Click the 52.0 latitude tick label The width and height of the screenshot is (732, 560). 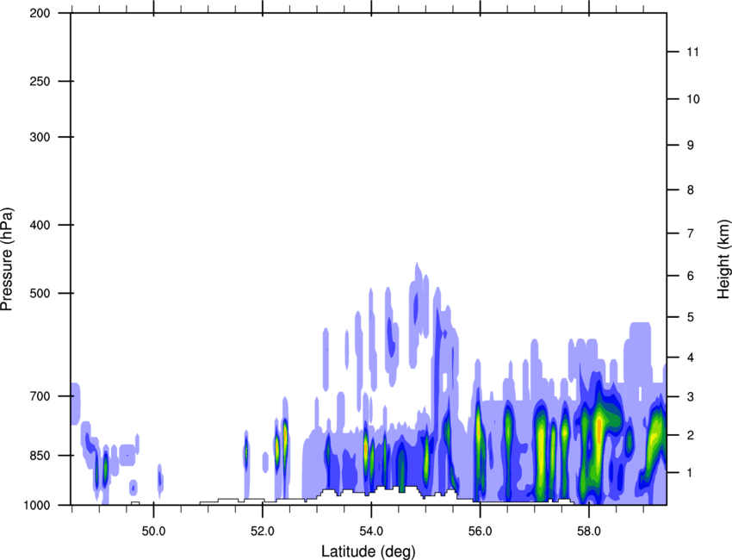(x=263, y=531)
